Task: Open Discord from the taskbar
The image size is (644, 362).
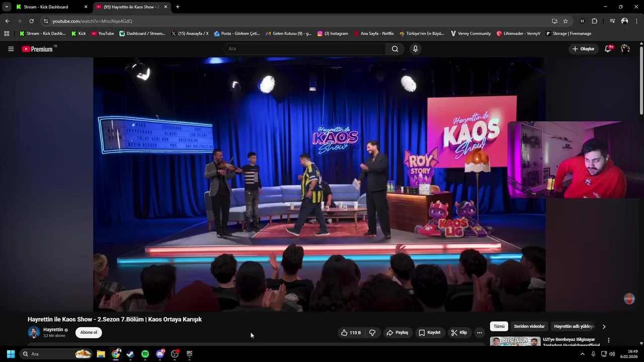Action: click(160, 354)
